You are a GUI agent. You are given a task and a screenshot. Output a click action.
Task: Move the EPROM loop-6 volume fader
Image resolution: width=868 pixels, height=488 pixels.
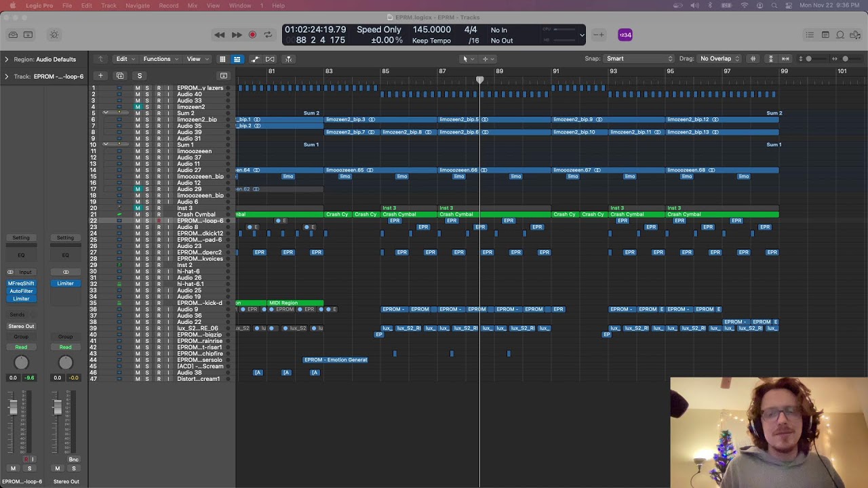(13, 407)
